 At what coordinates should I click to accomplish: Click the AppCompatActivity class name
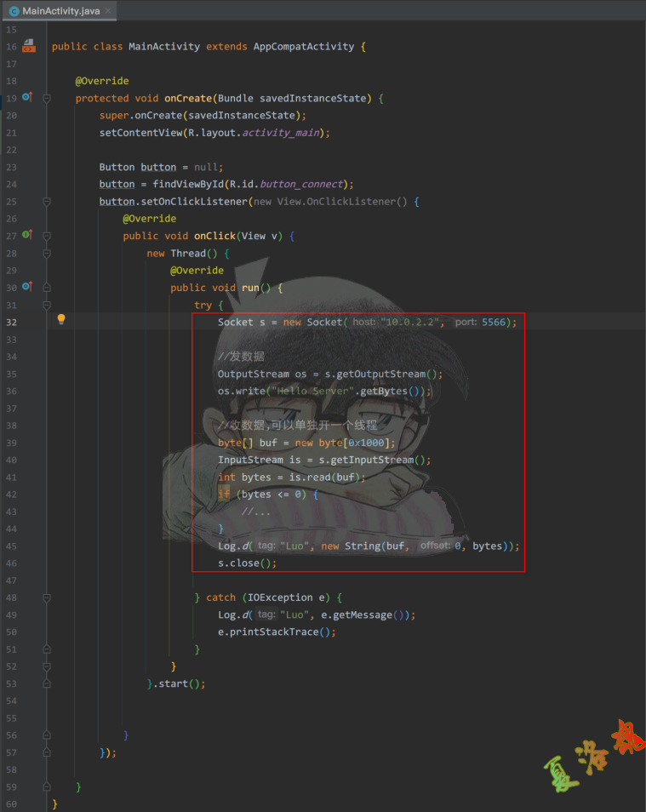(303, 47)
